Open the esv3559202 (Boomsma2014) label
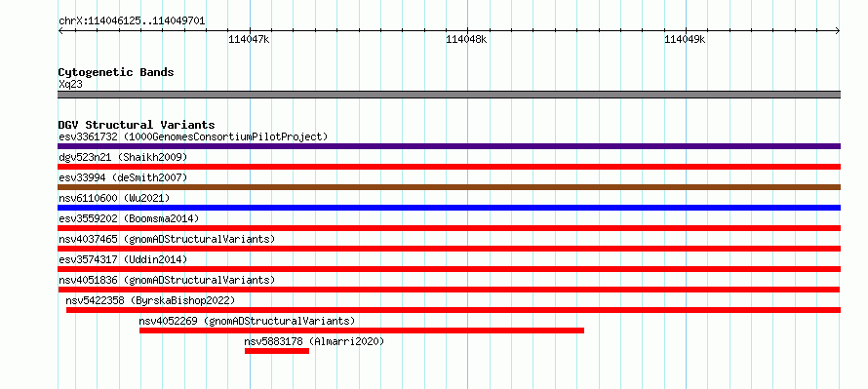 (129, 218)
